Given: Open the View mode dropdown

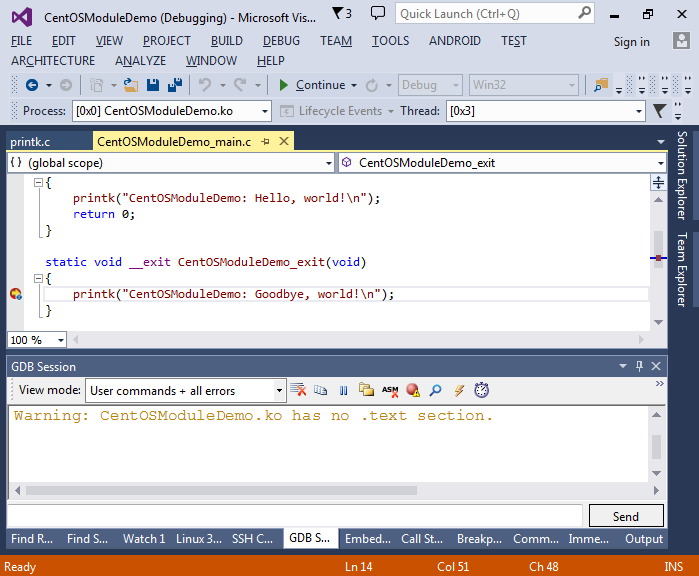Looking at the screenshot, I should pyautogui.click(x=185, y=391).
